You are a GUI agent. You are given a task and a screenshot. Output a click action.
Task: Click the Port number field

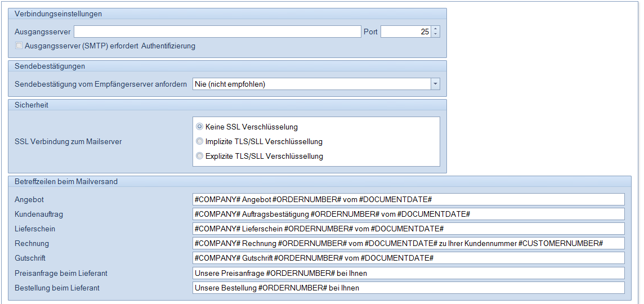(x=405, y=32)
